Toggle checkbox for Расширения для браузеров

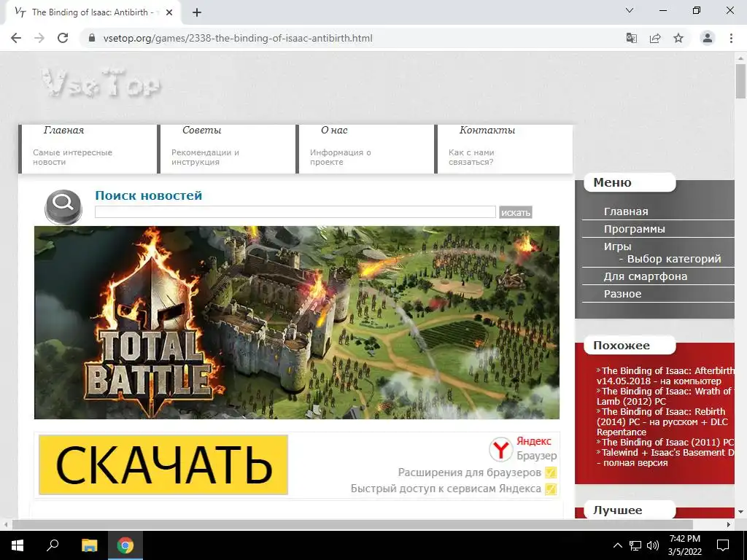pos(551,472)
